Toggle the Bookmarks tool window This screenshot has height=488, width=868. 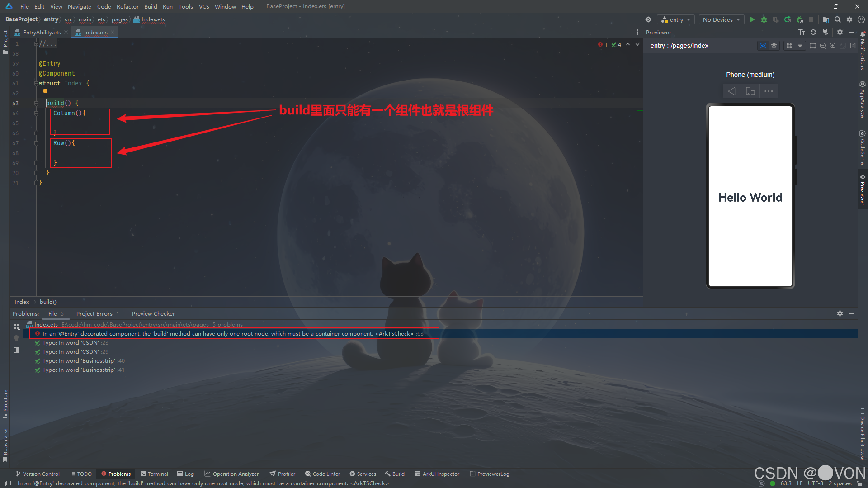point(5,445)
